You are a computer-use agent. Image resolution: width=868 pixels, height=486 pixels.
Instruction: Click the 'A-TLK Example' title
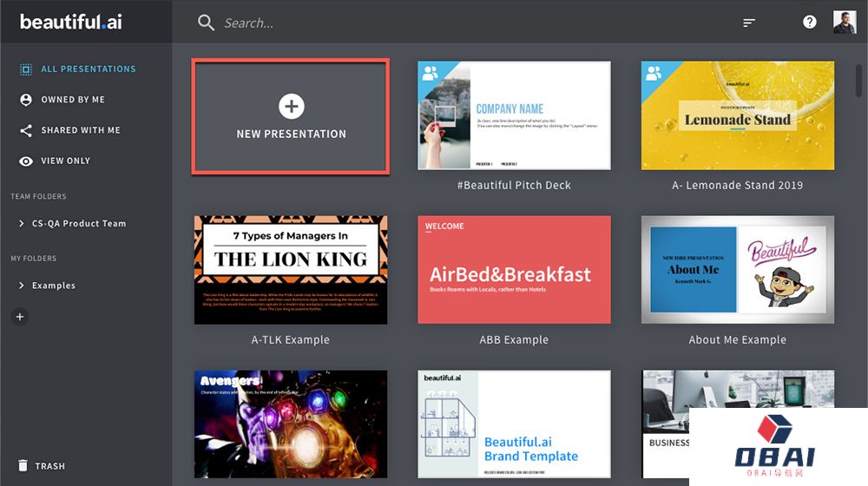(291, 340)
